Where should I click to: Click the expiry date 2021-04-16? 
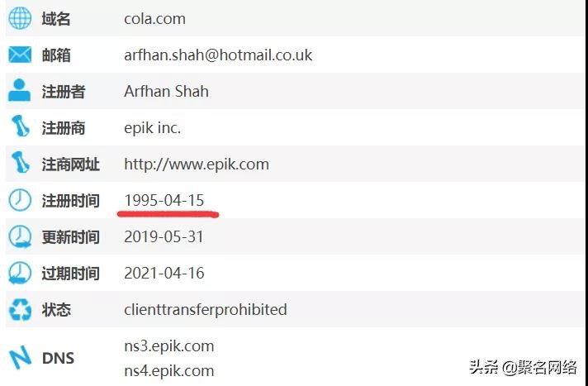tap(164, 273)
